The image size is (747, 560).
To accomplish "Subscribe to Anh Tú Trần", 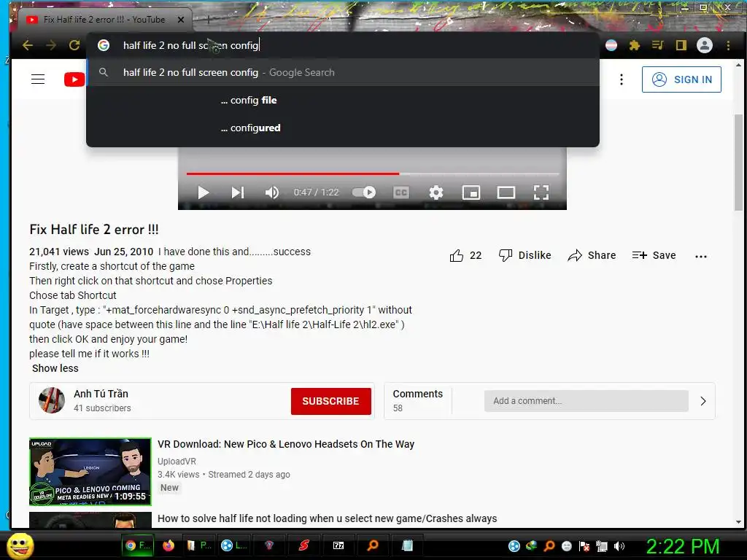I will tap(331, 401).
